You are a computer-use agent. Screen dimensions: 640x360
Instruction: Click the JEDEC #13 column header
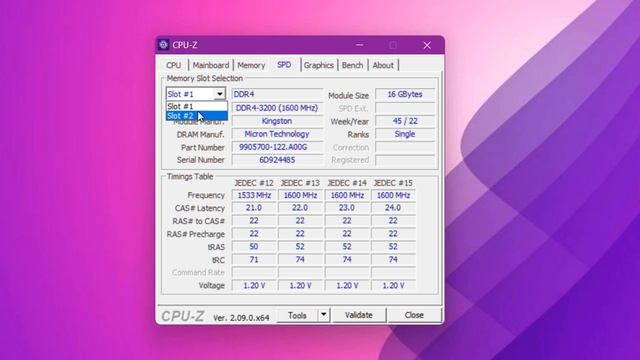pos(300,183)
